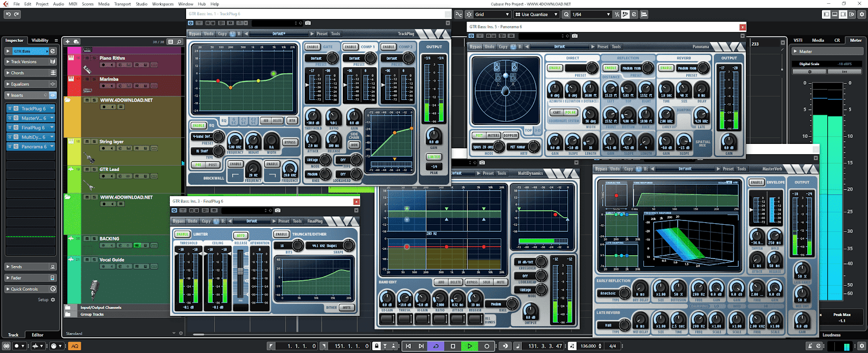Expand Master in the Meter panel
Screen dimensions: 868x353
827,52
